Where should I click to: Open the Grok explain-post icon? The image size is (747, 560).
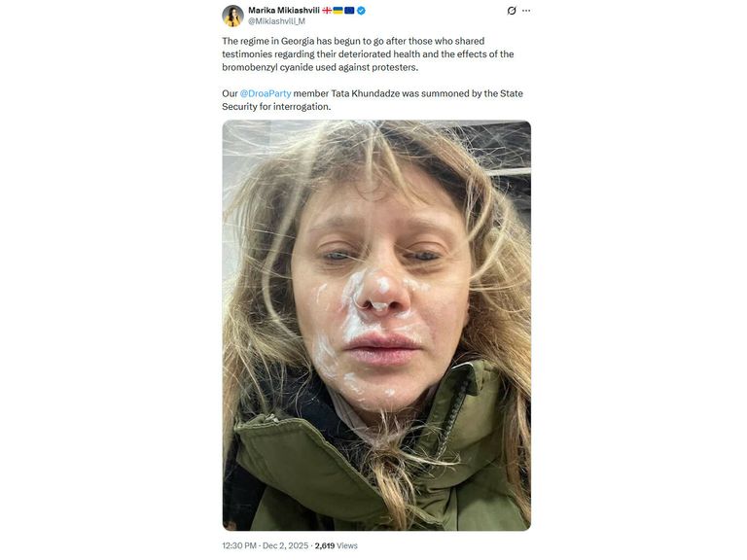tap(512, 11)
